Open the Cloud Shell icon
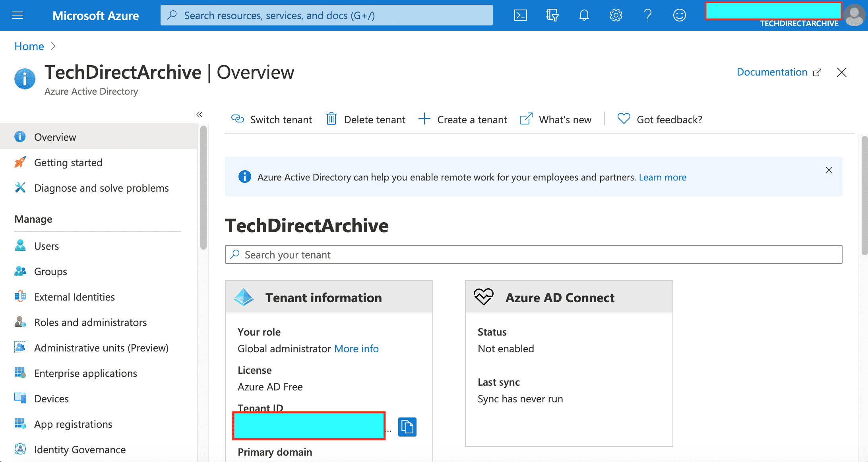Viewport: 868px width, 462px height. click(x=521, y=16)
